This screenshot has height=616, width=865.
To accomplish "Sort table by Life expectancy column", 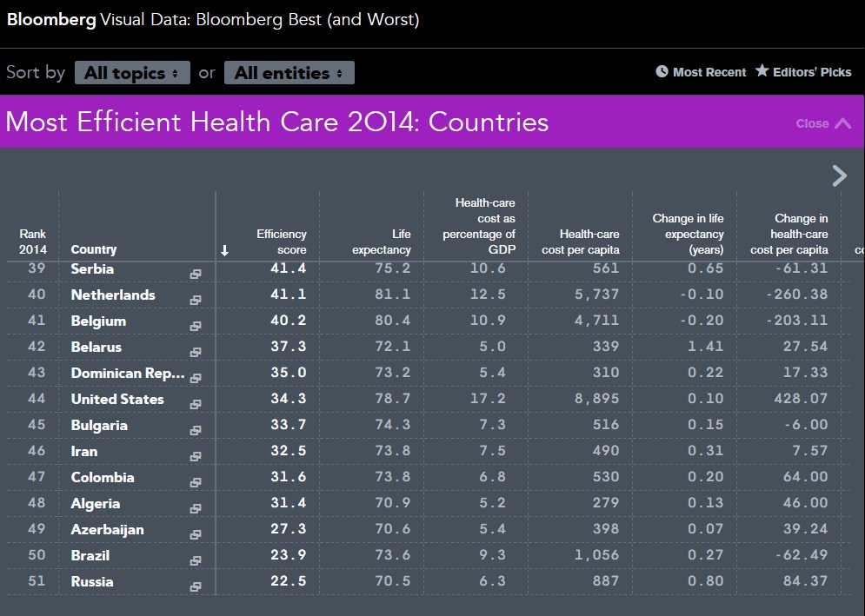I will pos(381,242).
